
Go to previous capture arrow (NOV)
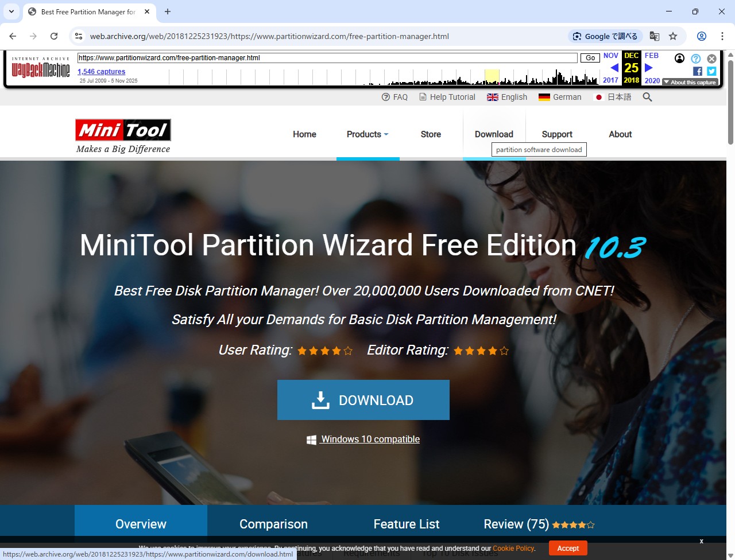pyautogui.click(x=614, y=68)
